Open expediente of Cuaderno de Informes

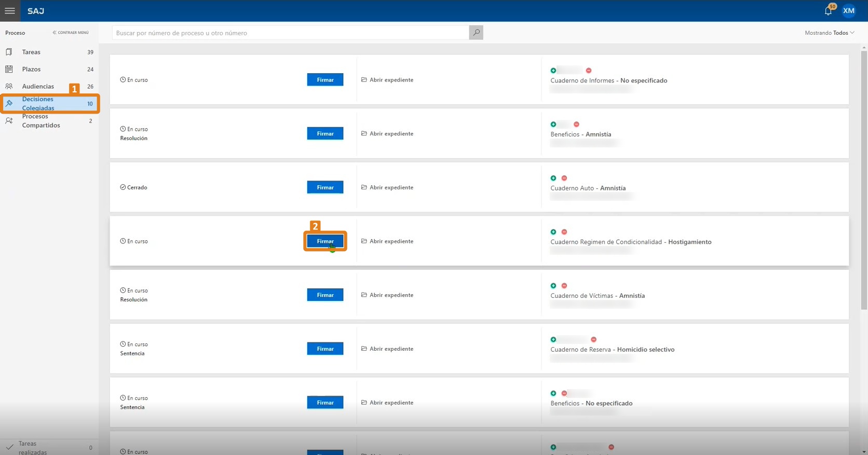387,80
